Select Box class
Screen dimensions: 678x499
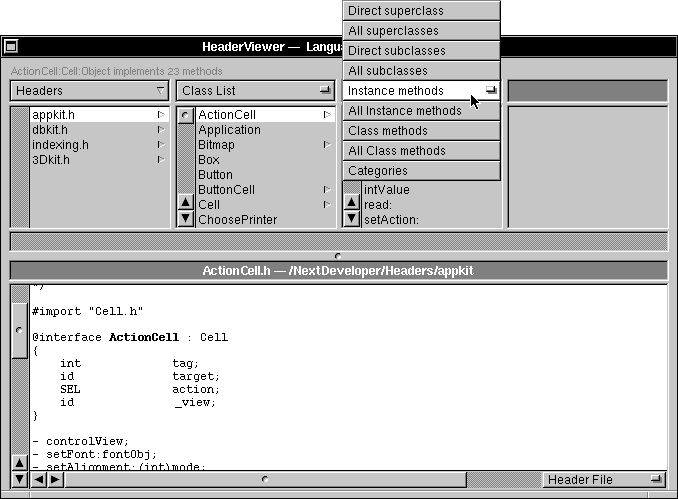pyautogui.click(x=265, y=160)
